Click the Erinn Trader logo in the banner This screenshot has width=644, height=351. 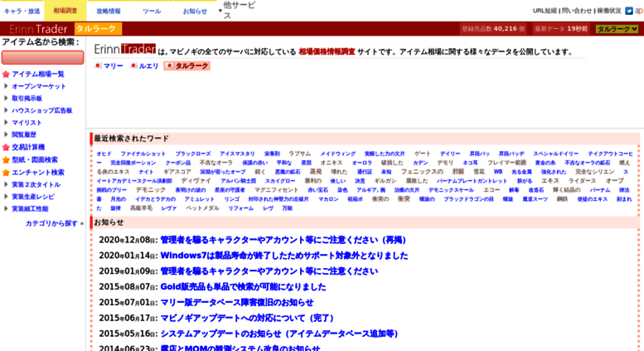[38, 29]
